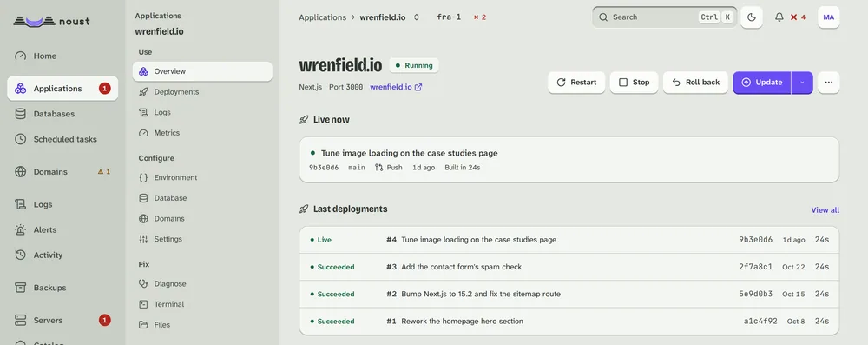Click the Scheduled tasks clock icon
This screenshot has height=345, width=868.
point(21,139)
